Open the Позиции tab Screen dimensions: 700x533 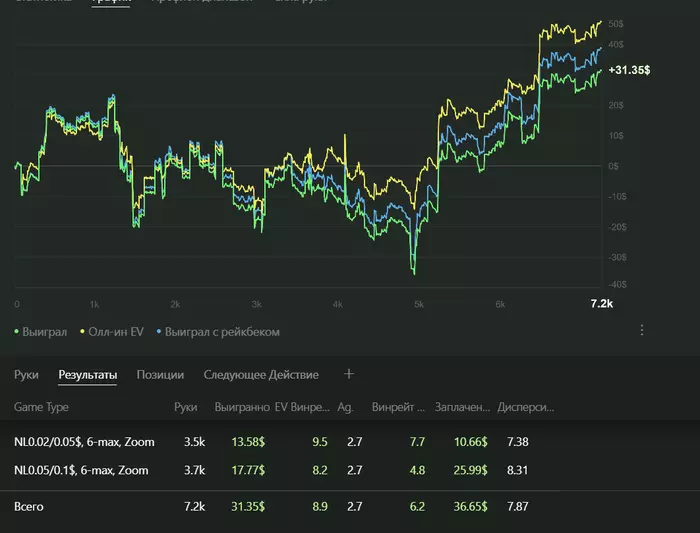click(x=160, y=375)
